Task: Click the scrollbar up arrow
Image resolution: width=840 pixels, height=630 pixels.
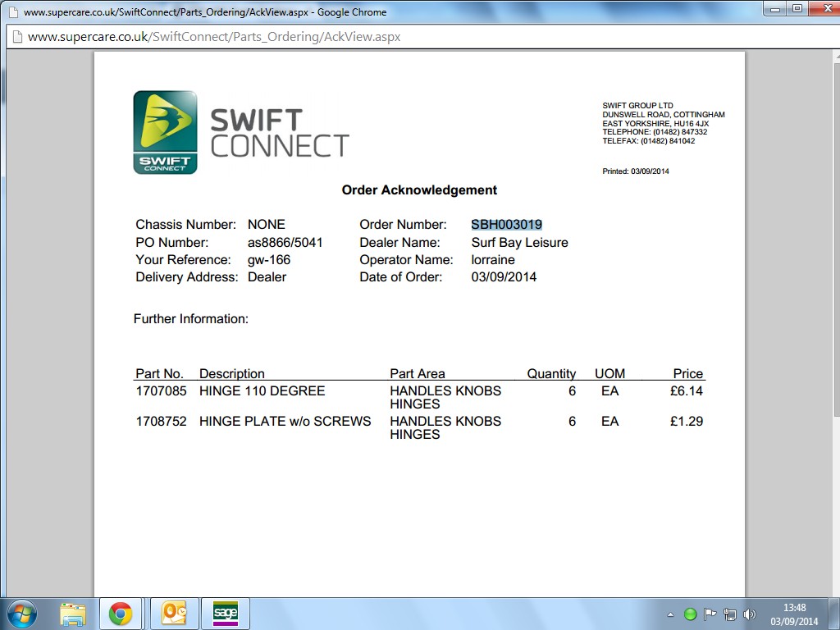Action: pos(837,56)
